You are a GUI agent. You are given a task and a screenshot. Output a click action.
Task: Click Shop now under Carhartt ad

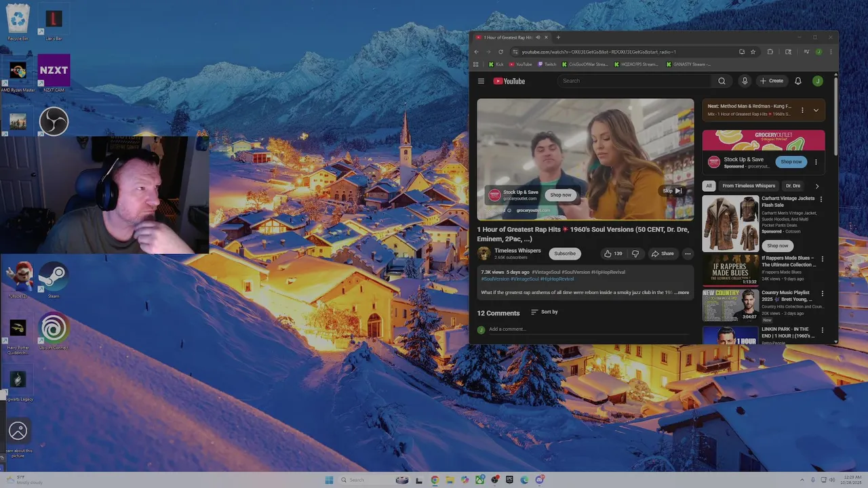[778, 245]
